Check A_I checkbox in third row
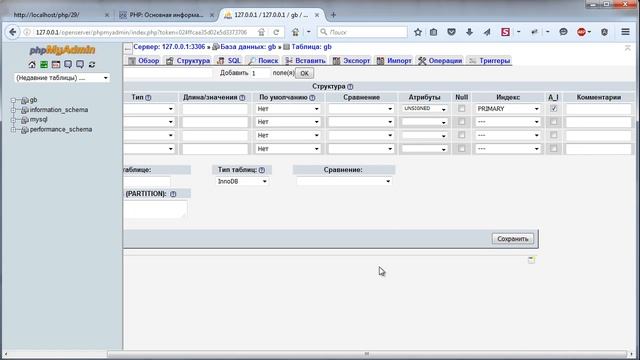 coord(553,135)
